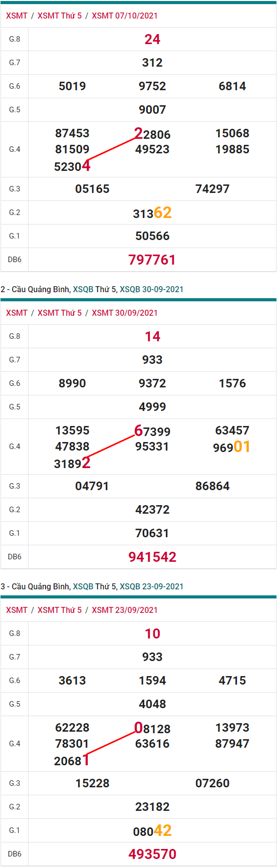Open the XSMT 30/09/2021 link
The image size is (278, 868).
click(125, 313)
